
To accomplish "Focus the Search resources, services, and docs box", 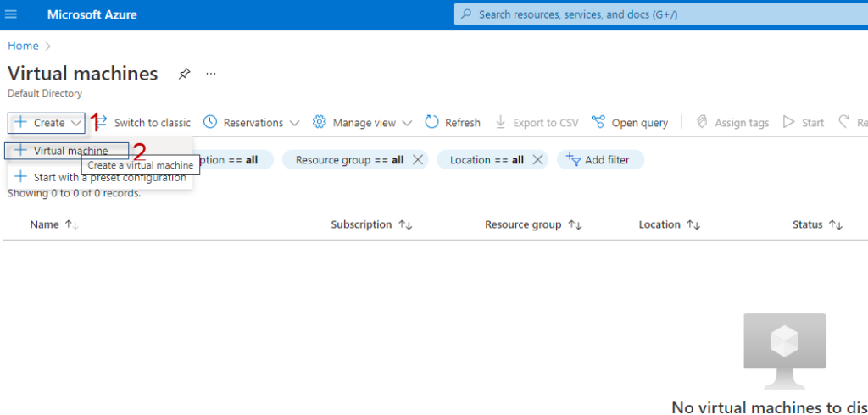I will 661,14.
